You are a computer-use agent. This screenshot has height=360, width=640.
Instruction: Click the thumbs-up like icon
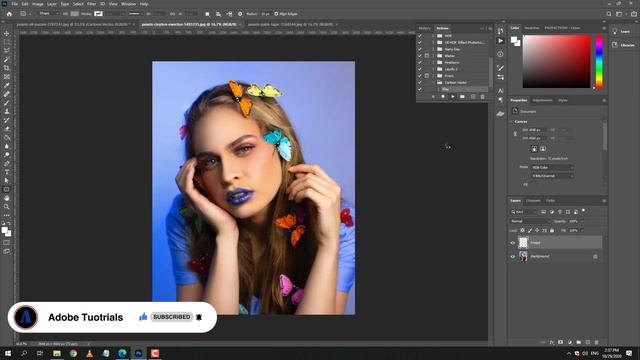pos(143,317)
